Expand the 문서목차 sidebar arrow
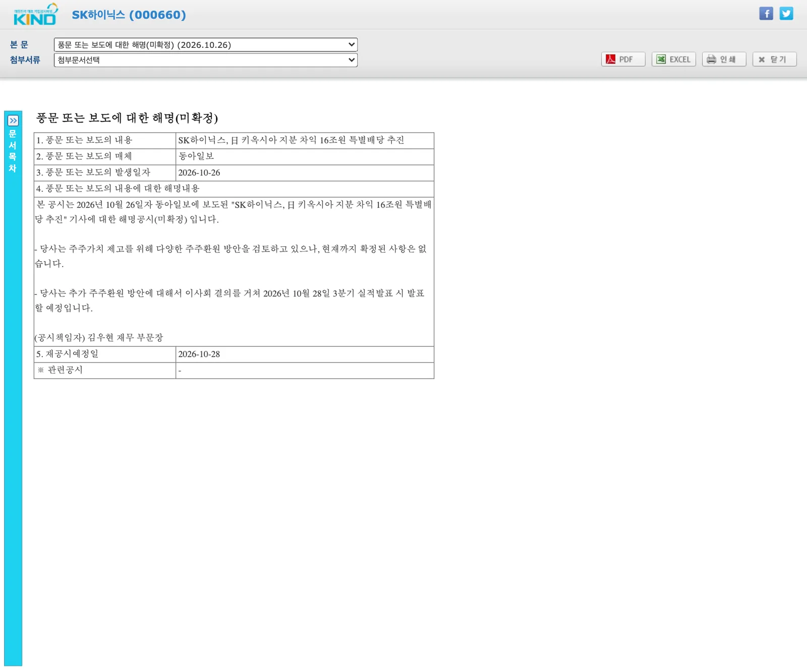This screenshot has height=672, width=807. coord(13,120)
